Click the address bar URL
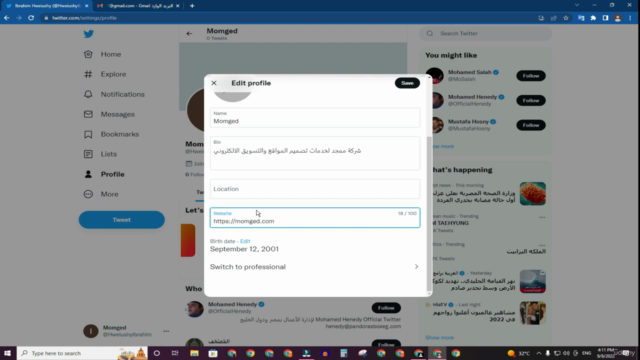 point(84,18)
